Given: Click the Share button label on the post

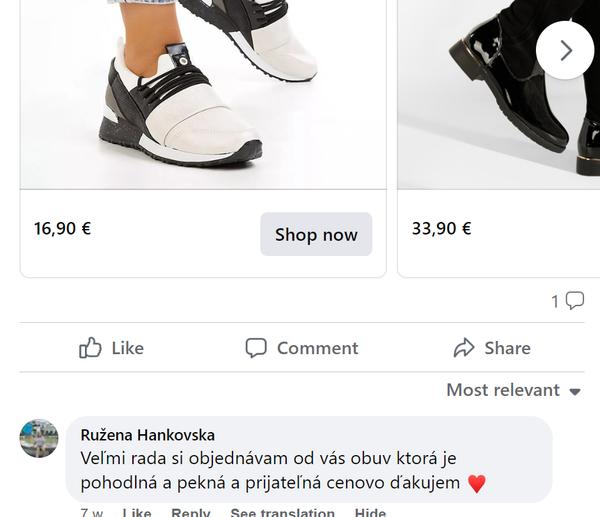Looking at the screenshot, I should pyautogui.click(x=507, y=348).
